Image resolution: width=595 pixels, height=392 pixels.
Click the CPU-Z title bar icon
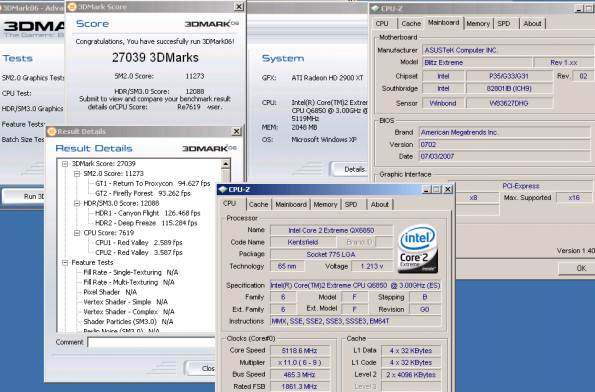click(x=223, y=189)
